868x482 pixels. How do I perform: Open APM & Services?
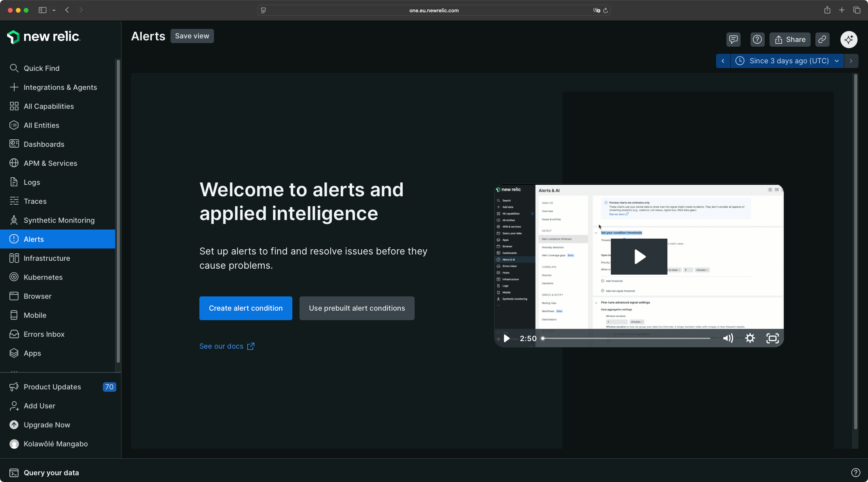click(x=50, y=163)
